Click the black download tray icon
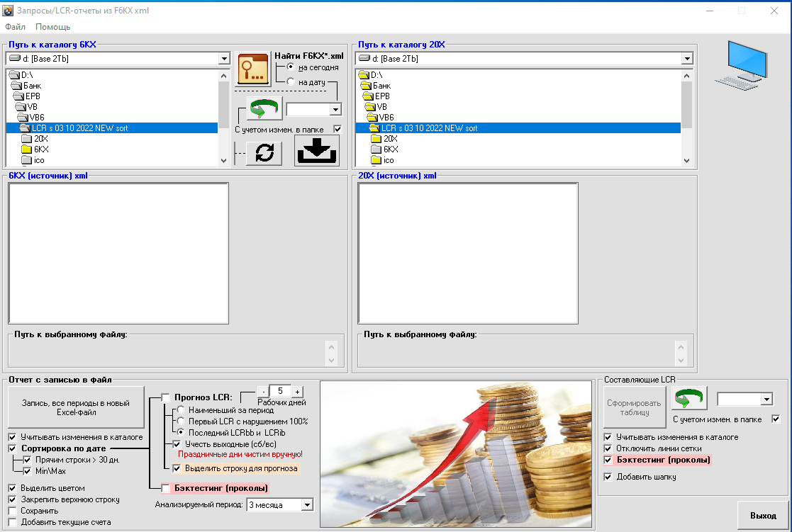 pos(317,150)
